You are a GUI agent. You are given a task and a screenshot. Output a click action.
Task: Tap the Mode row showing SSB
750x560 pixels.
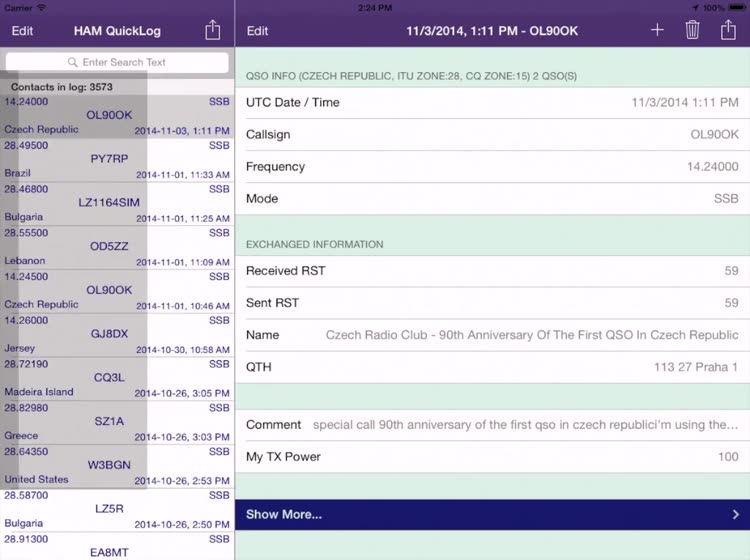(493, 198)
